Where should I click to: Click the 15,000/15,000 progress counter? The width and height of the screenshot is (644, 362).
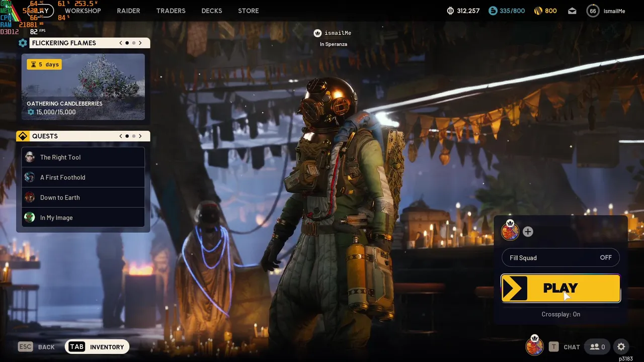(51, 112)
